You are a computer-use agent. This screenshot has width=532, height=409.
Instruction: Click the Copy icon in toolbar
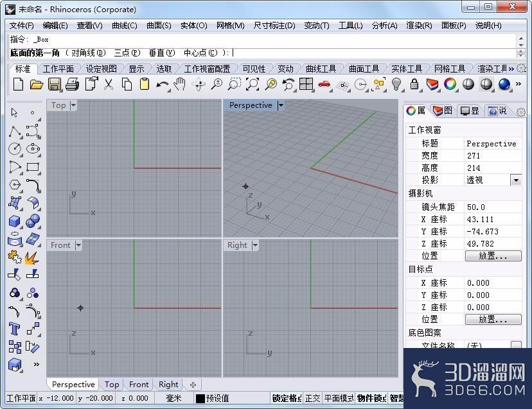[127, 84]
